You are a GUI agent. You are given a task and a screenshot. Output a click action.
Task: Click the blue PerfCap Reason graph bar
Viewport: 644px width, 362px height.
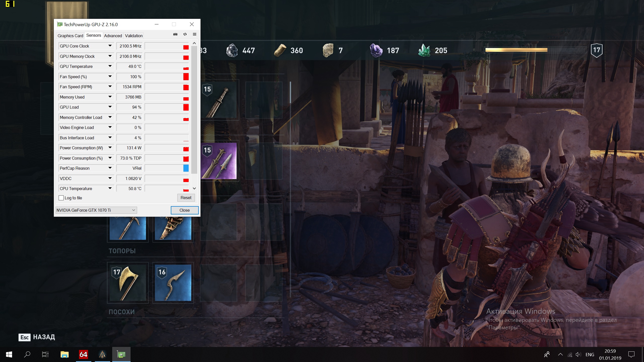tap(186, 168)
